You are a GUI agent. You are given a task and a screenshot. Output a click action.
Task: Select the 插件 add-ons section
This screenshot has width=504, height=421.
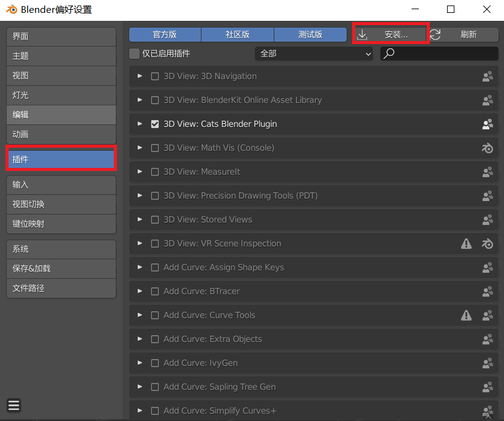61,159
